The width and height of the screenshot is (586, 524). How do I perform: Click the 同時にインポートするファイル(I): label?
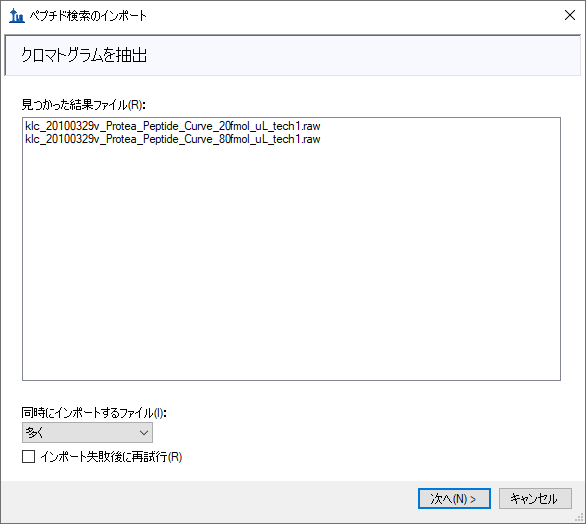(94, 413)
